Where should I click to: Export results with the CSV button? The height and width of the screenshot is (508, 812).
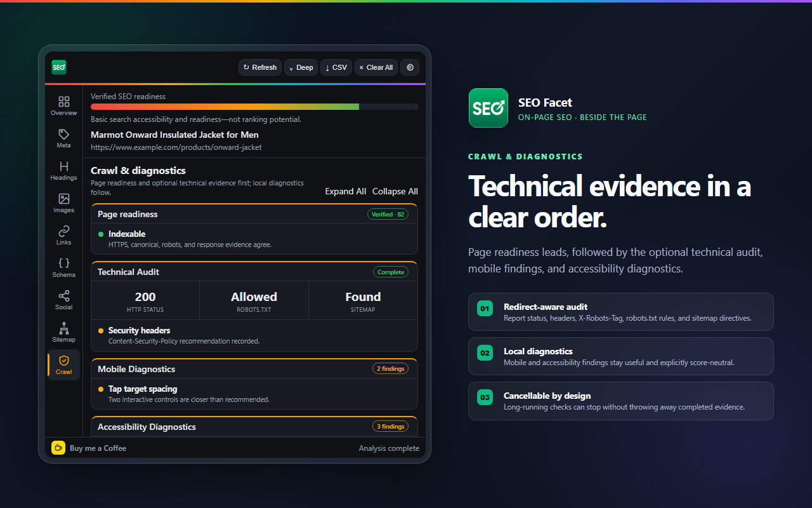(336, 67)
